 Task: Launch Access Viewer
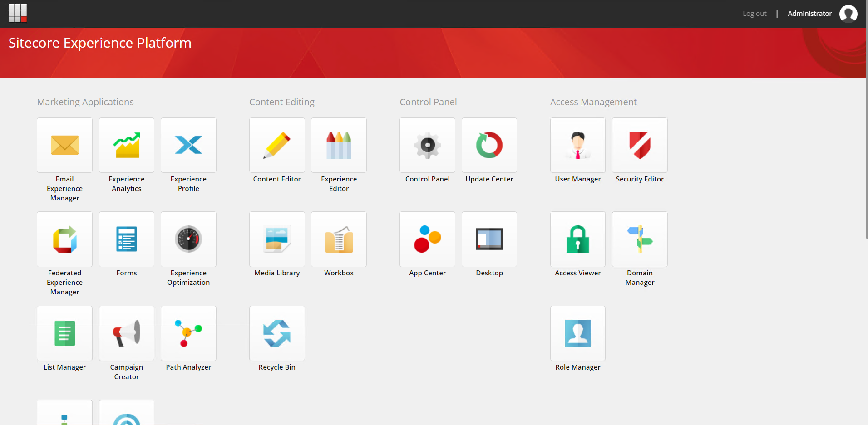tap(578, 239)
